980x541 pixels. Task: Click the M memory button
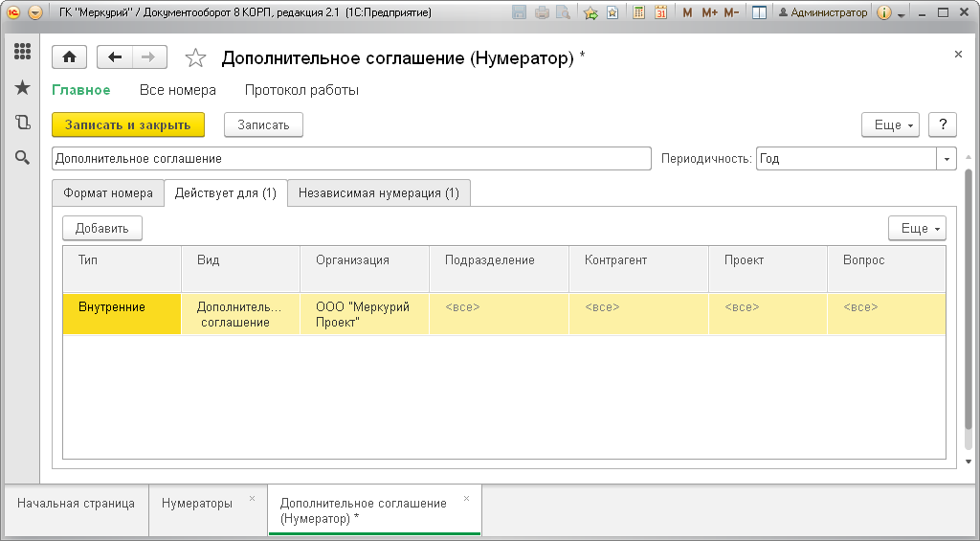687,12
